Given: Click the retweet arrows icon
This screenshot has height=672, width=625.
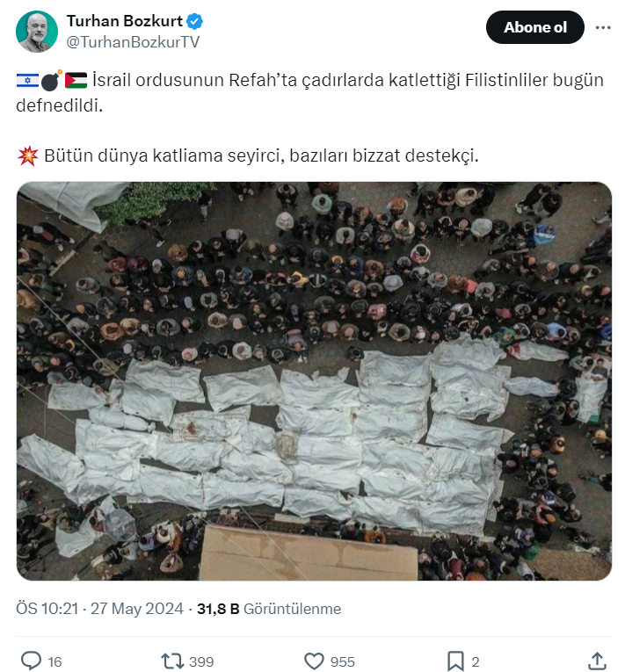Looking at the screenshot, I should pyautogui.click(x=172, y=661).
